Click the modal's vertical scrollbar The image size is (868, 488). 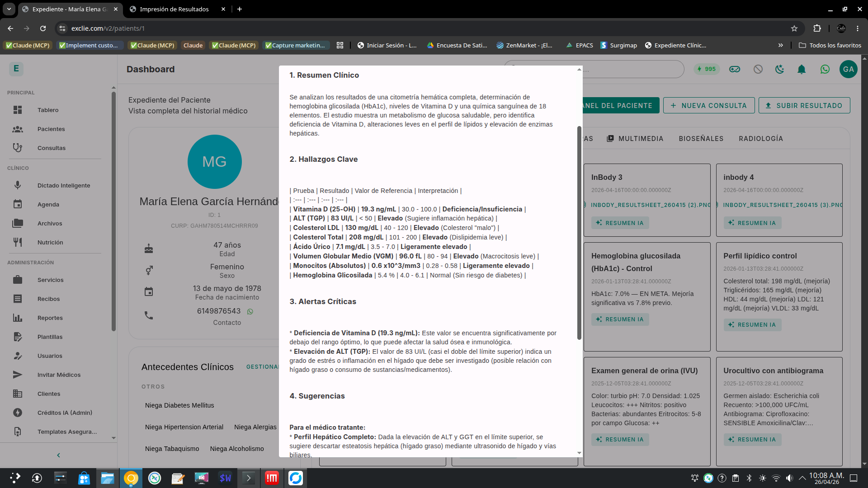[x=579, y=233]
